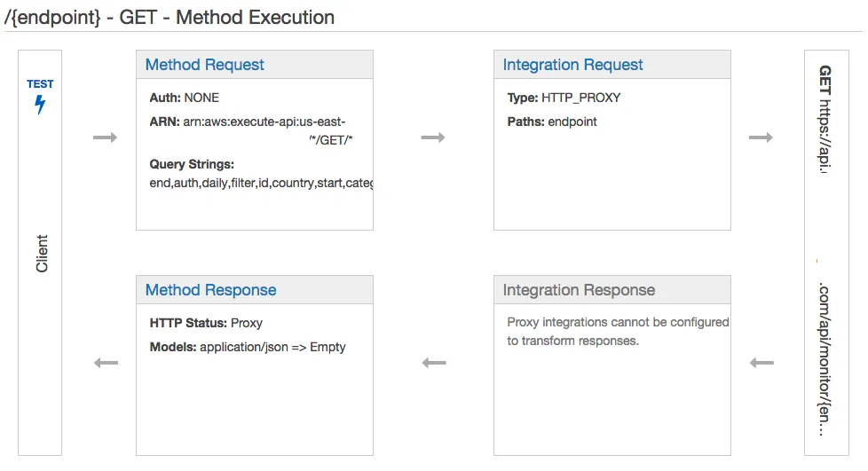
Task: Click arrow from Client to Method Request
Action: click(x=105, y=137)
